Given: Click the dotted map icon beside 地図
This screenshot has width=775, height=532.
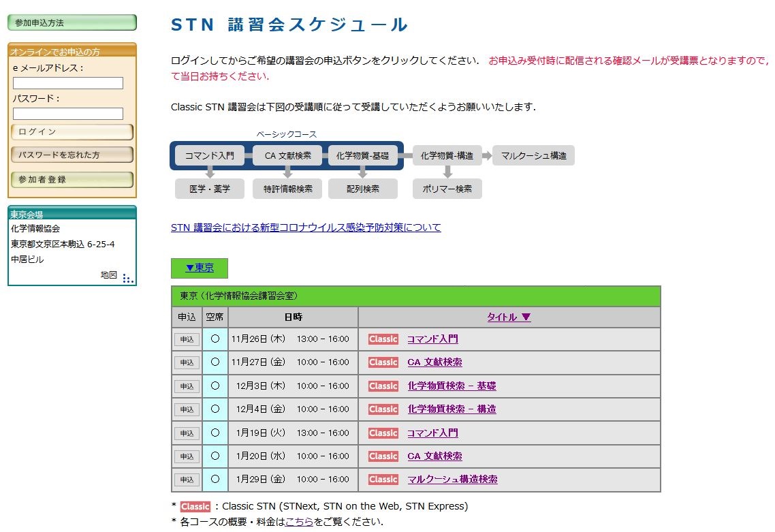Looking at the screenshot, I should [x=128, y=279].
